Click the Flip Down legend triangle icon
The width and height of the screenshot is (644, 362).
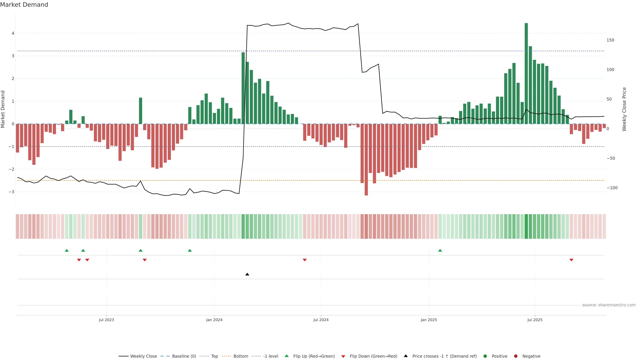click(x=343, y=356)
